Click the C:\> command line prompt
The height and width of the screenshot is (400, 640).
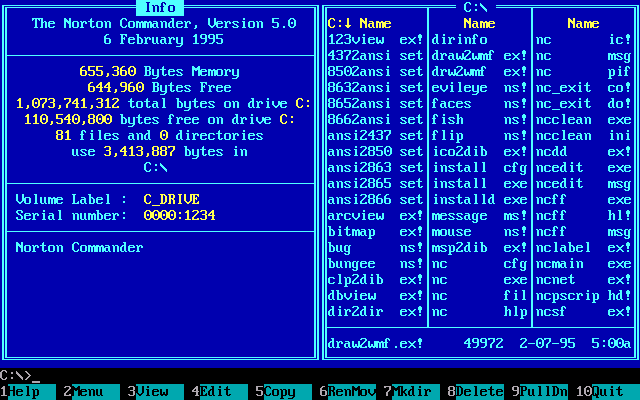coord(16,376)
